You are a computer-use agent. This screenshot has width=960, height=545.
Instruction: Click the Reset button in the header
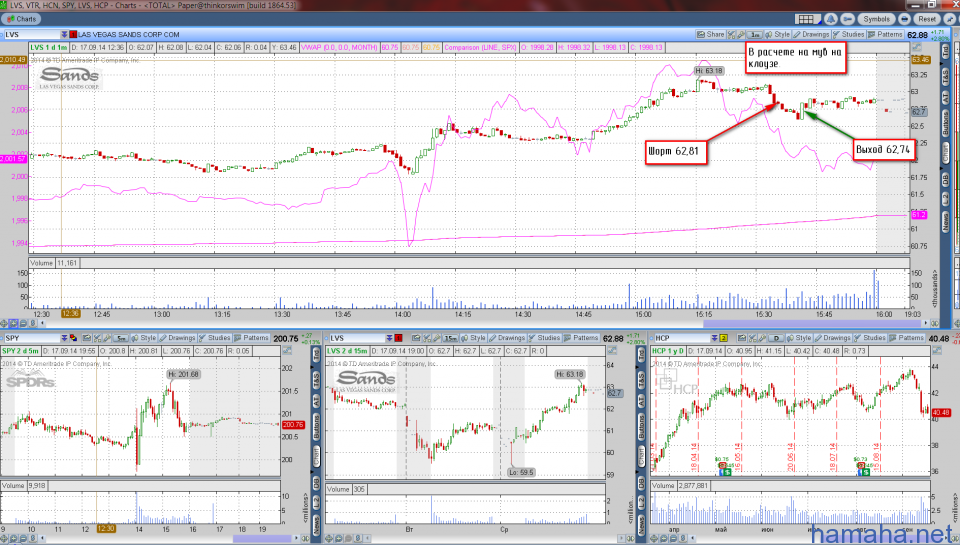927,19
